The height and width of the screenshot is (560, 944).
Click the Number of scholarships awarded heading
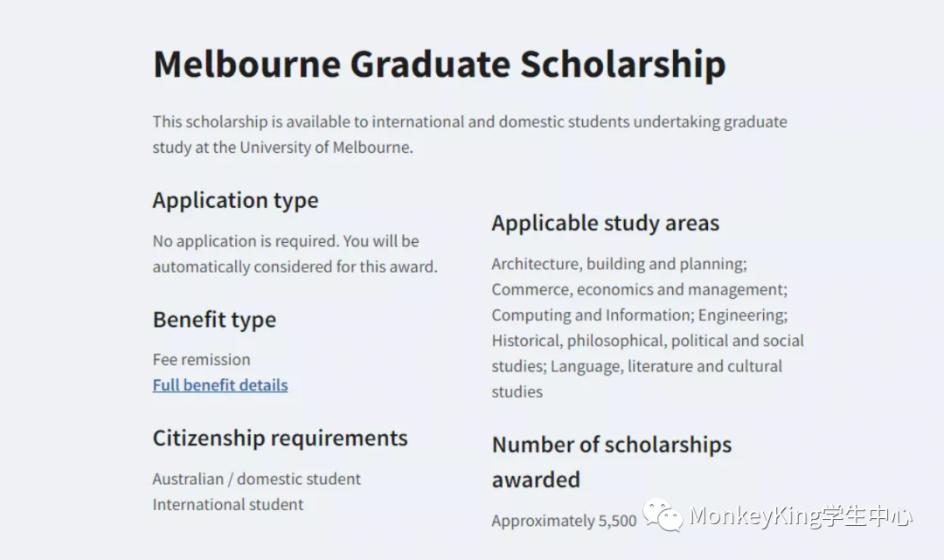tap(612, 462)
